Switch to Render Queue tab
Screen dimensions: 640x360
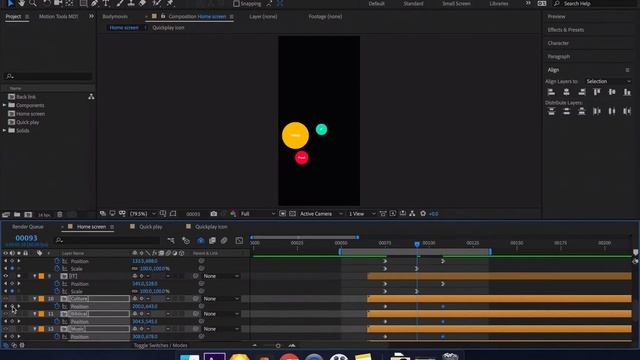coord(28,227)
